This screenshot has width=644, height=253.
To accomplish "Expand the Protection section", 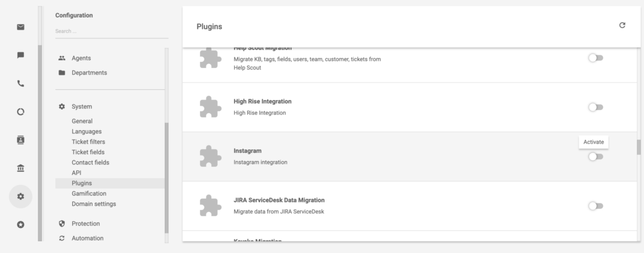I will [85, 223].
